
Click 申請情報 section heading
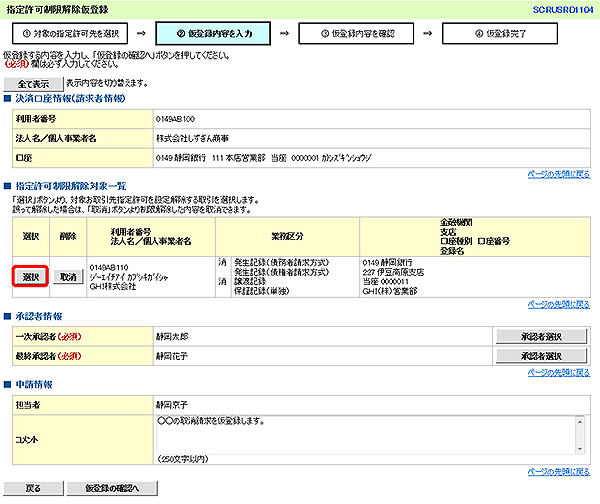click(34, 385)
